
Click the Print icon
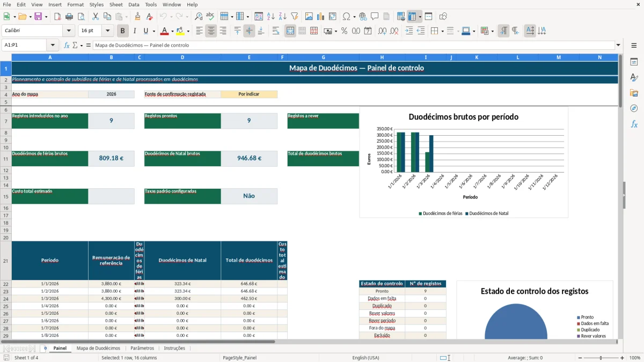point(69,17)
